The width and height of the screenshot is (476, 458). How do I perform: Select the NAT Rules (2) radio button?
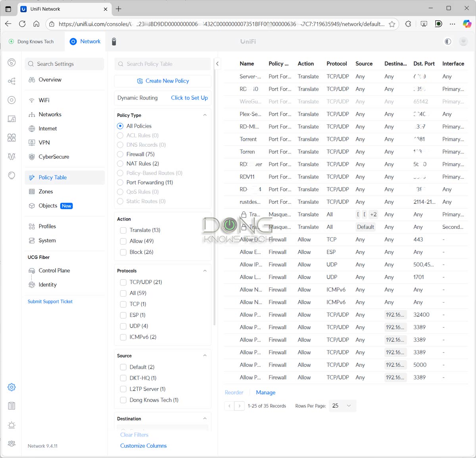point(120,164)
